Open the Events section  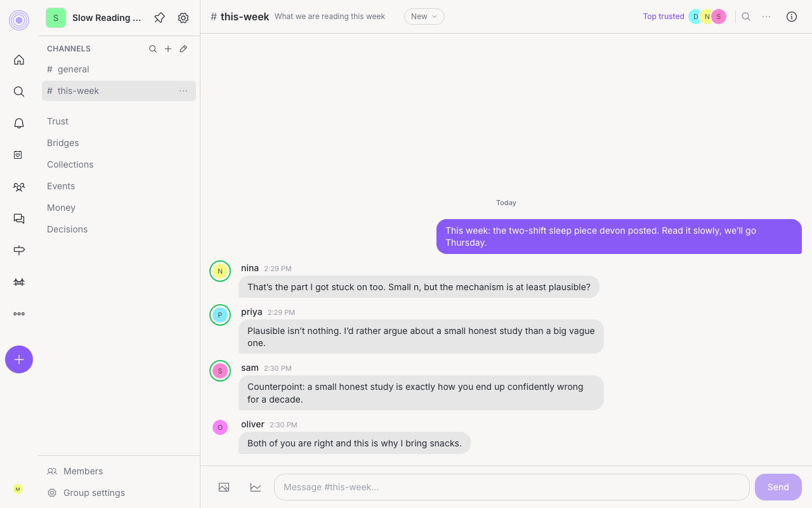tap(61, 186)
